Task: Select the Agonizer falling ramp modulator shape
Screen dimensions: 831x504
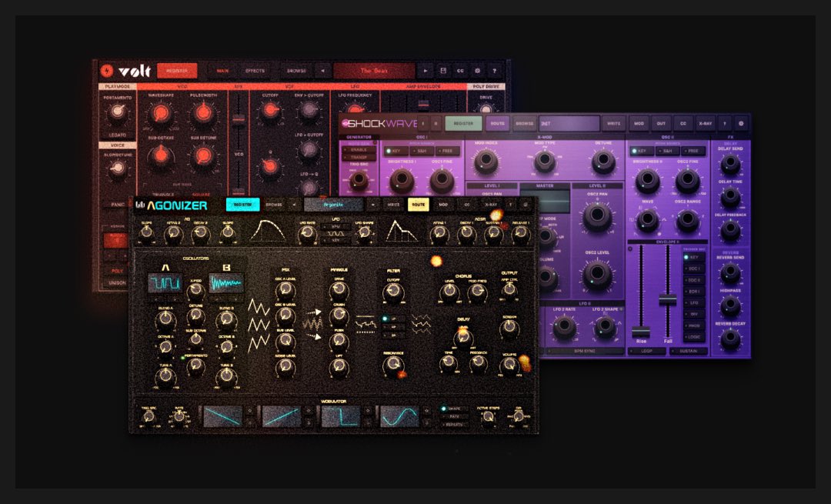Action: tap(222, 416)
